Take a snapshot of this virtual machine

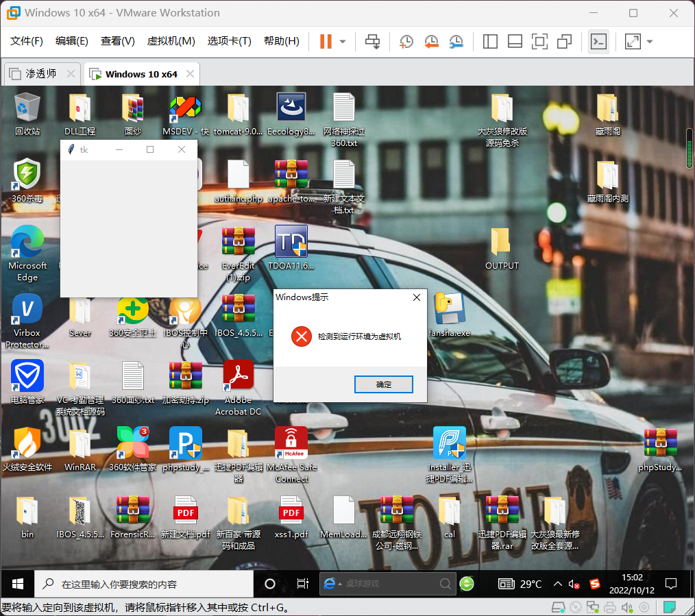(406, 42)
